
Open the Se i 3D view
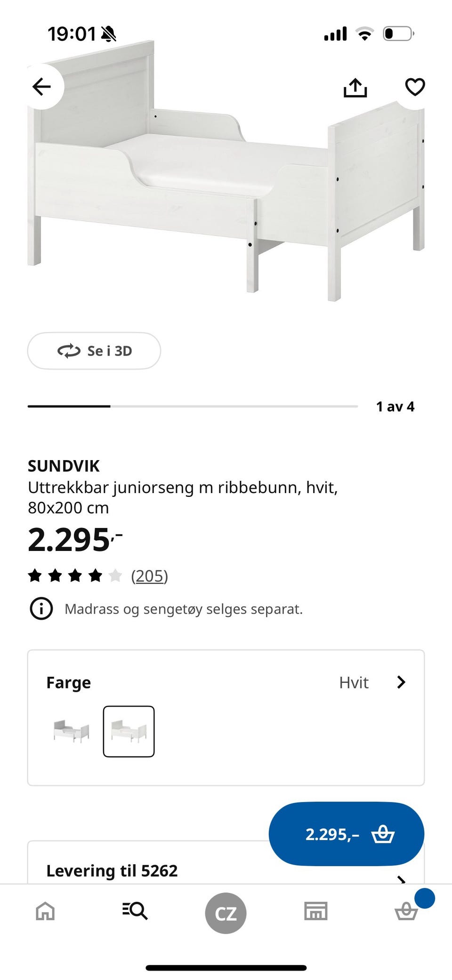pos(94,351)
